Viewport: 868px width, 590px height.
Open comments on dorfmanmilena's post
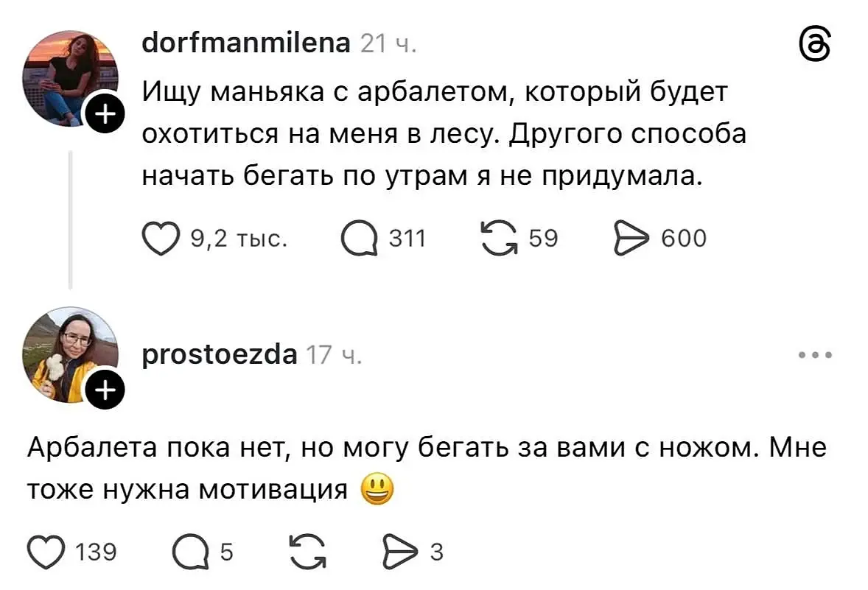click(360, 239)
